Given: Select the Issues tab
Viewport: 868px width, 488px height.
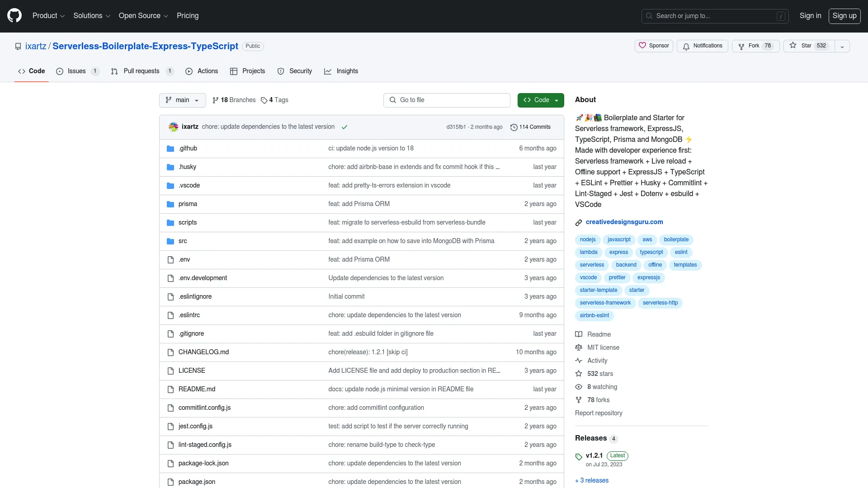Looking at the screenshot, I should click(x=76, y=71).
